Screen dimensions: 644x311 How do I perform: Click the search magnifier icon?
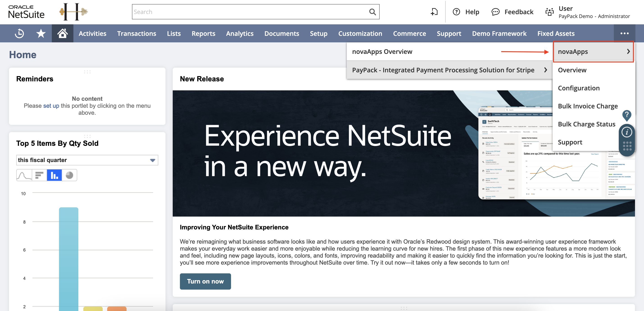point(372,12)
